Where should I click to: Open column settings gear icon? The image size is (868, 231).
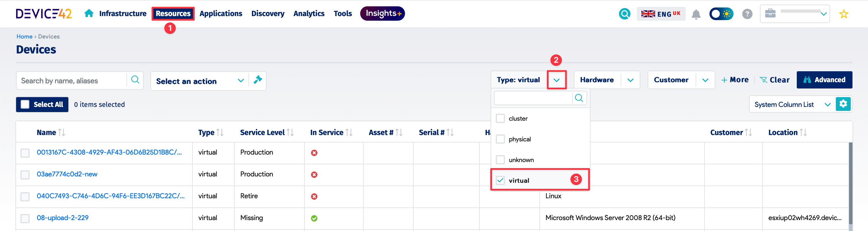pyautogui.click(x=843, y=104)
